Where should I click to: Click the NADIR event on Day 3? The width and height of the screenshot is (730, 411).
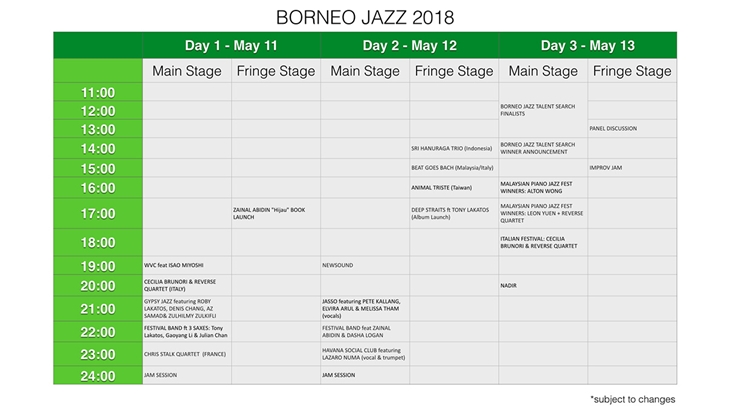pyautogui.click(x=509, y=285)
